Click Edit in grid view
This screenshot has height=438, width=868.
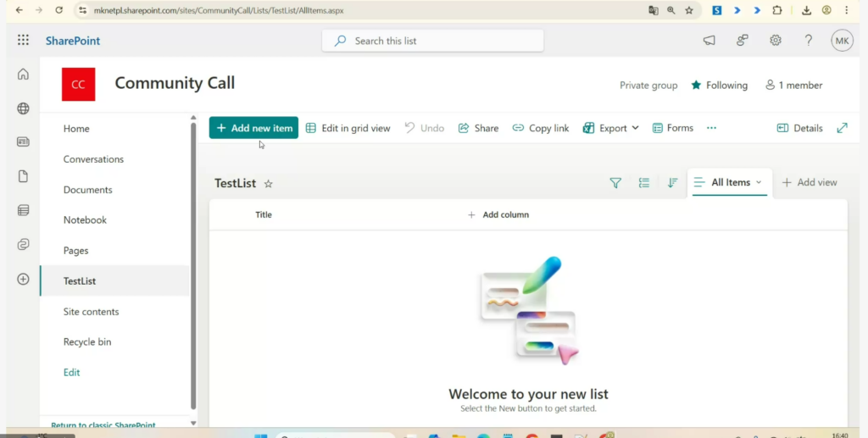pyautogui.click(x=348, y=128)
